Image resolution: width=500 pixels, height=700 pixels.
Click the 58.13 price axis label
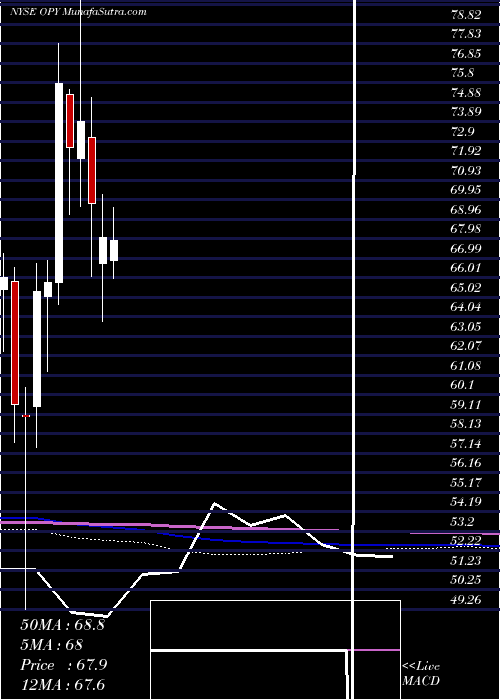466,424
